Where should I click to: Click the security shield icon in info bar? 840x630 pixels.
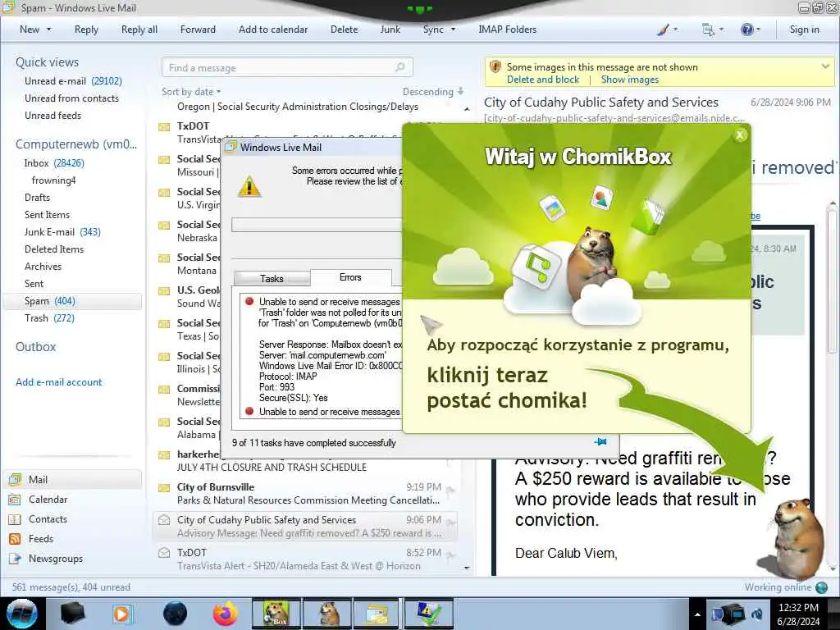(x=495, y=67)
